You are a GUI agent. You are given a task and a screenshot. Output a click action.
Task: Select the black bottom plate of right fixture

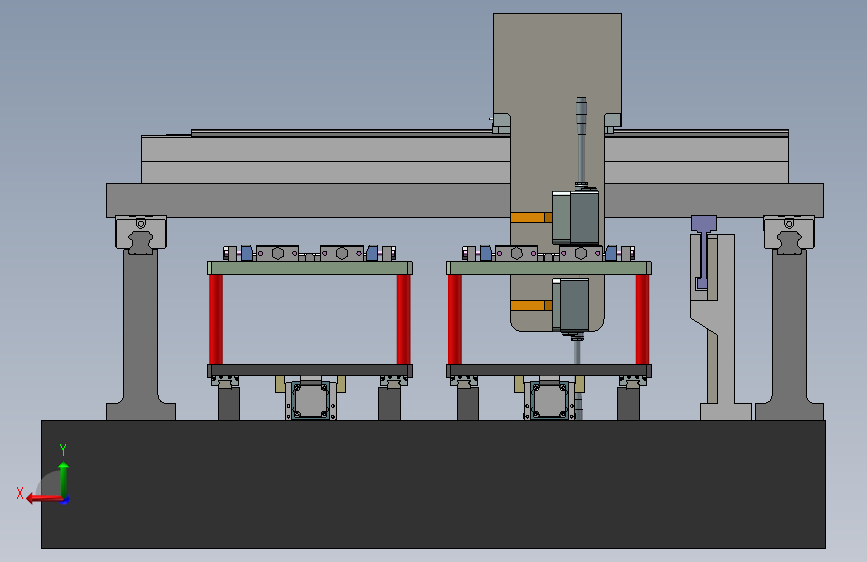tap(549, 370)
